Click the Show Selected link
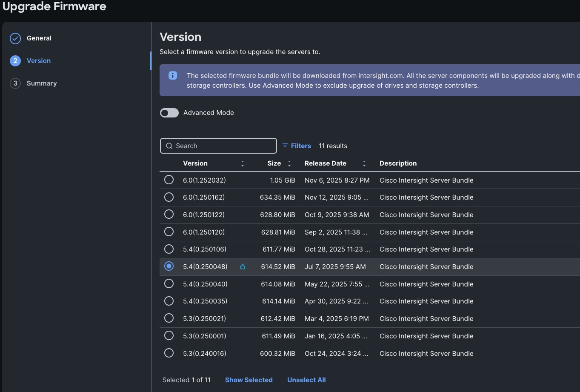580x392 pixels. click(x=249, y=380)
